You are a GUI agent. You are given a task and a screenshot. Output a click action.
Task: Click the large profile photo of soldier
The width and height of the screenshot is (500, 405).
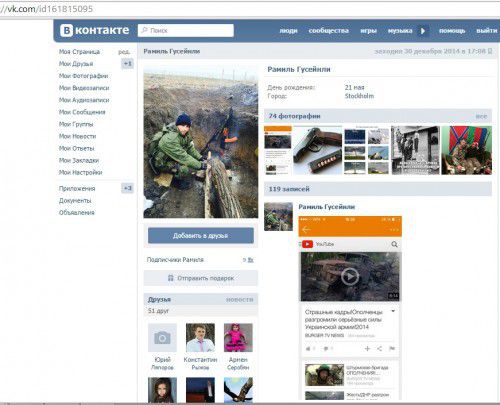point(201,142)
